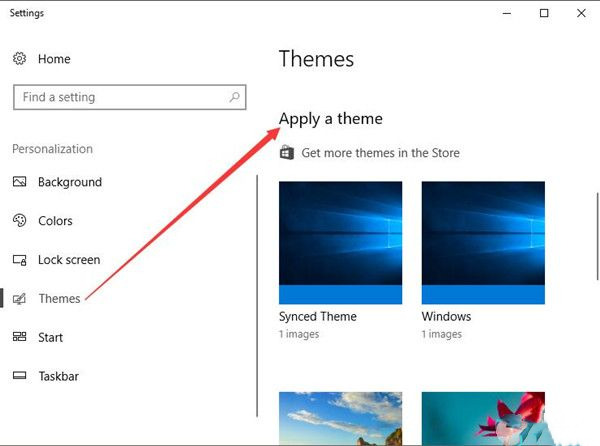Click the Store bag icon

tap(287, 152)
